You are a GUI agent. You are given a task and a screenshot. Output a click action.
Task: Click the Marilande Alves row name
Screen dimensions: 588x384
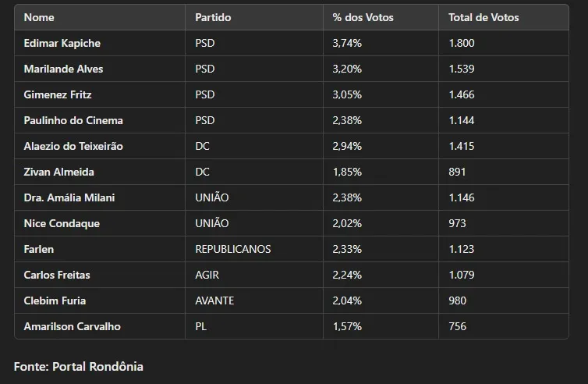[63, 69]
